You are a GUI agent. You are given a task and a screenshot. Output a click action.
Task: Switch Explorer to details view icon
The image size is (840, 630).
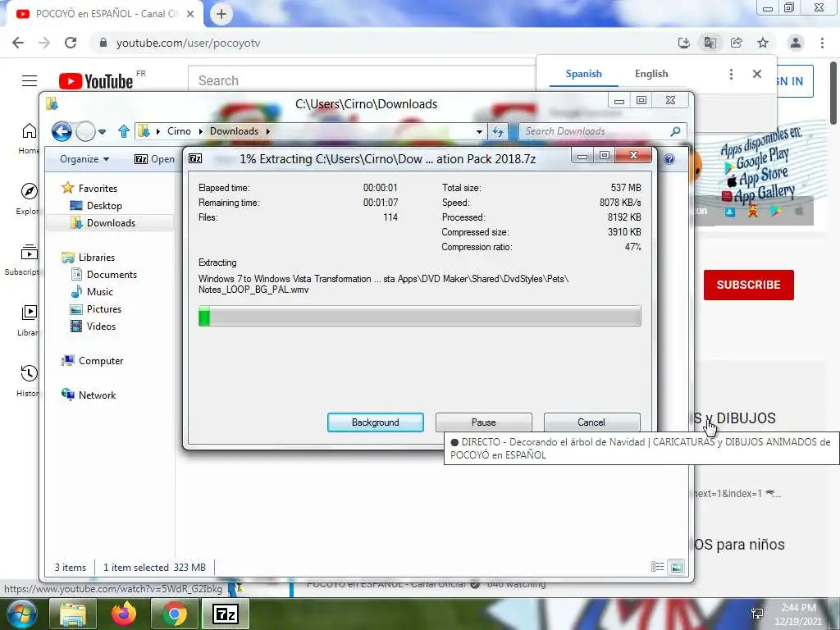coord(657,567)
